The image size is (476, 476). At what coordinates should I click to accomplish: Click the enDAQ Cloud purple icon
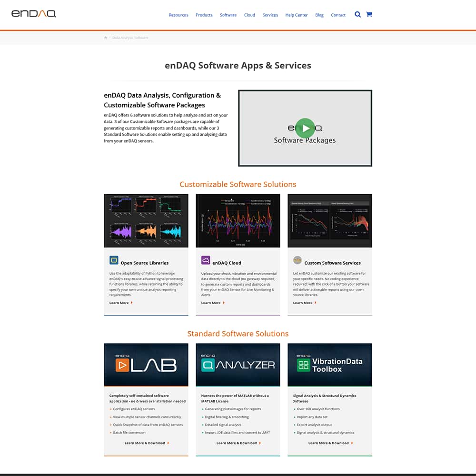point(206,260)
